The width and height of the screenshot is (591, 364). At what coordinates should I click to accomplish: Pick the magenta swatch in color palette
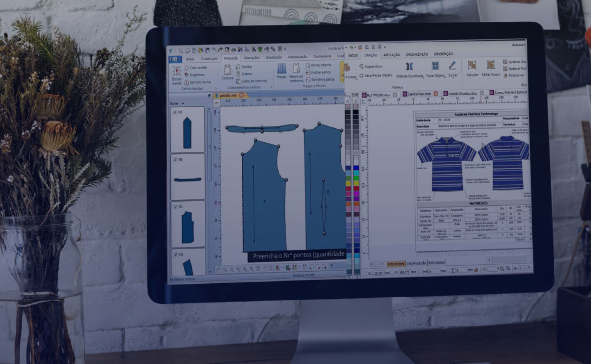(356, 193)
